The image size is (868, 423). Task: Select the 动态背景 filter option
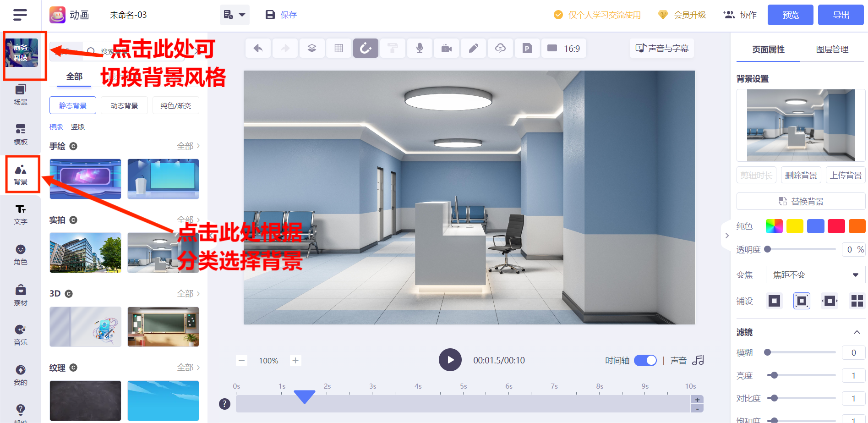tap(124, 105)
